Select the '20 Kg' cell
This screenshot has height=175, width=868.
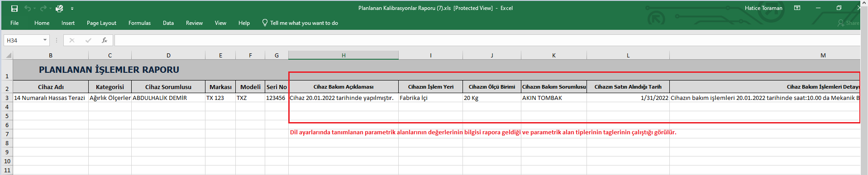point(492,98)
